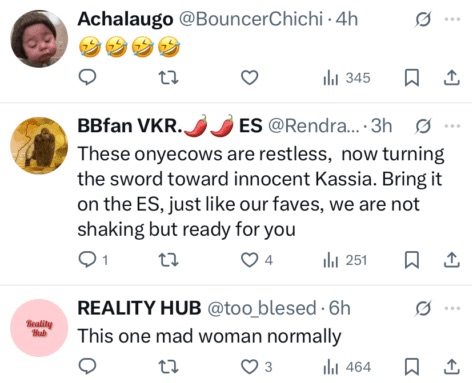Image resolution: width=472 pixels, height=383 pixels.
Task: Like BBfan VKR's tweet with 4 likes
Action: pos(257,260)
